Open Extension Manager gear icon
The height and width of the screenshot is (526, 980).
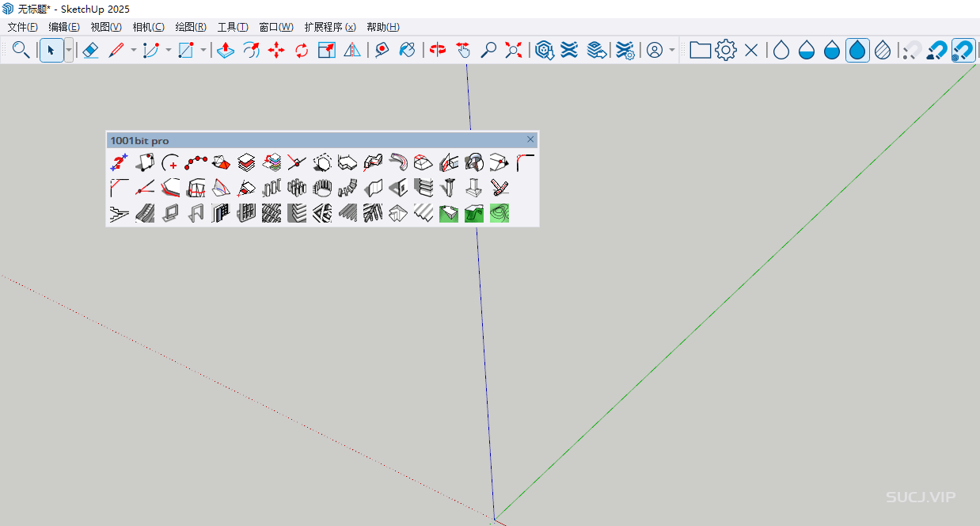point(625,50)
